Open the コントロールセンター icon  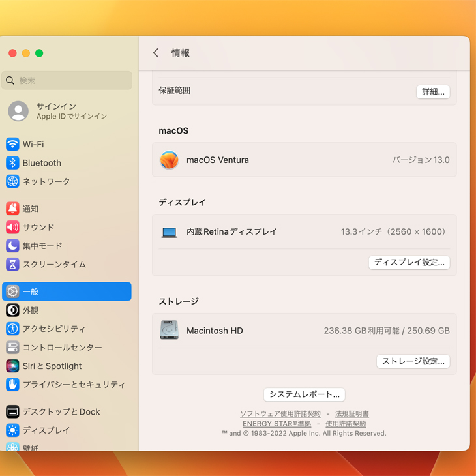[x=12, y=348]
